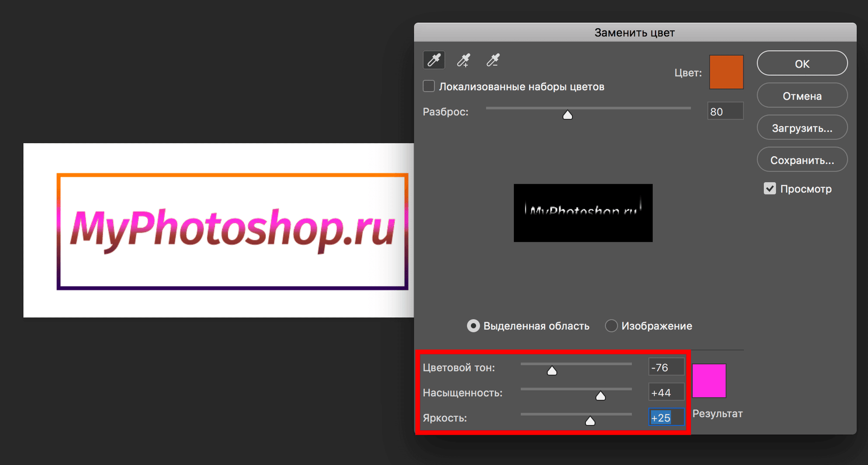This screenshot has width=868, height=465.
Task: Click the Насыщенность slider handle
Action: tap(601, 396)
